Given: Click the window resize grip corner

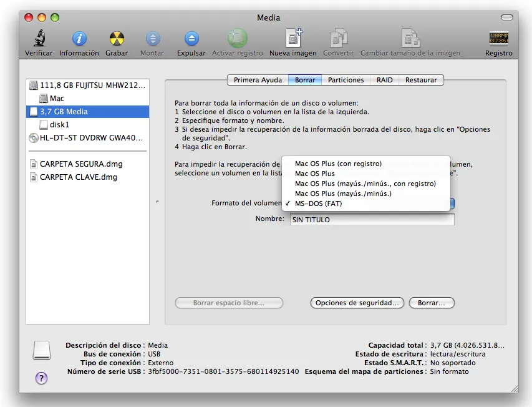Looking at the screenshot, I should [514, 389].
